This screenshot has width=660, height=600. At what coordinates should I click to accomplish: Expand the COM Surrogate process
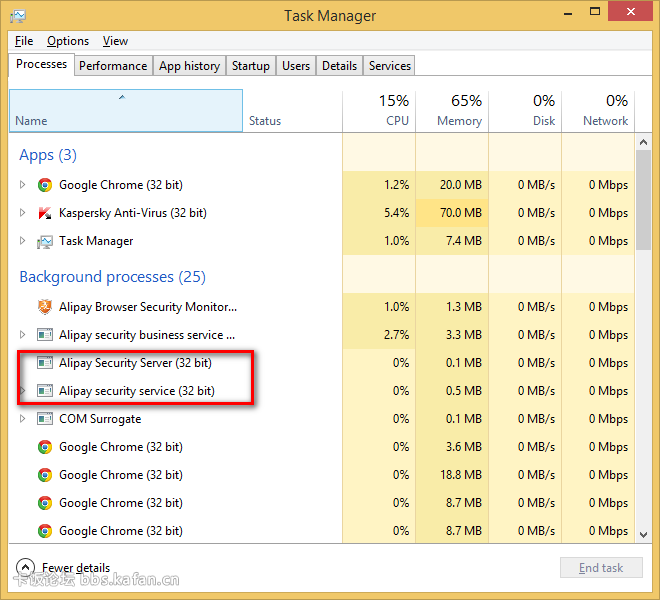(23, 419)
